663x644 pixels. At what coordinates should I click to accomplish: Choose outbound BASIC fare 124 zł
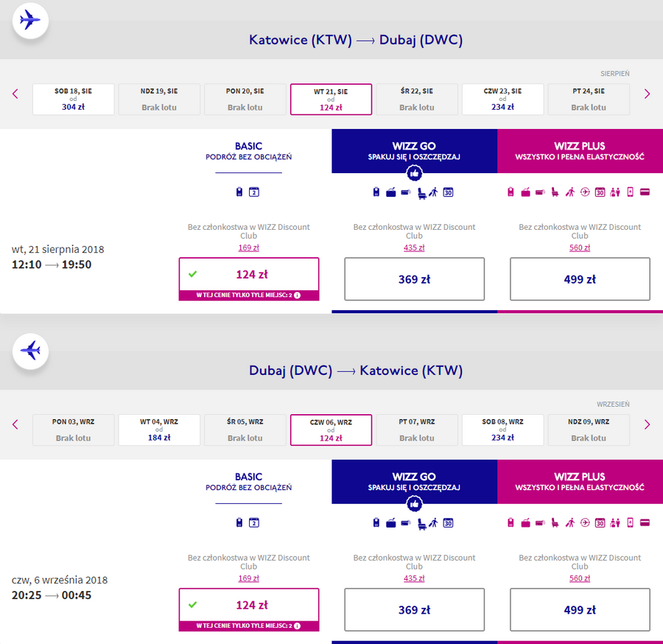(249, 279)
